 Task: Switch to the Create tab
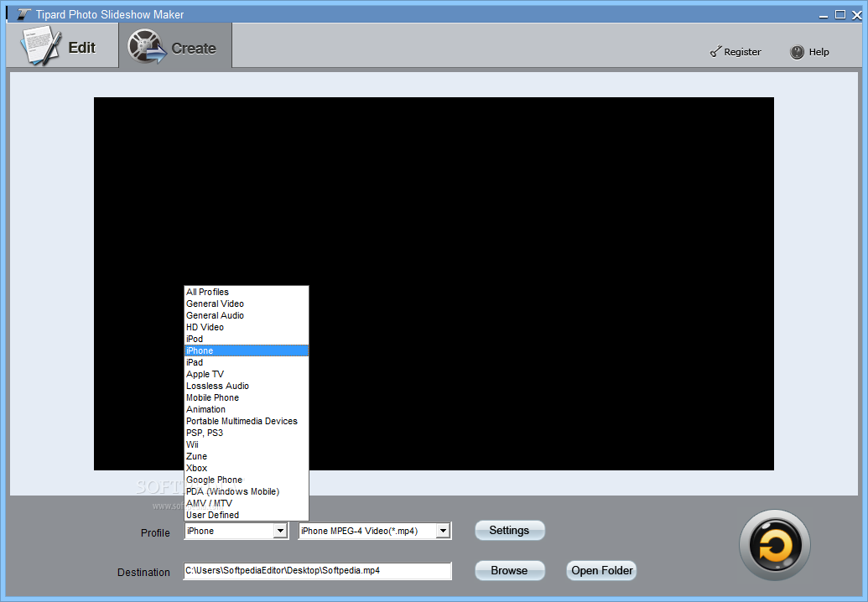175,46
